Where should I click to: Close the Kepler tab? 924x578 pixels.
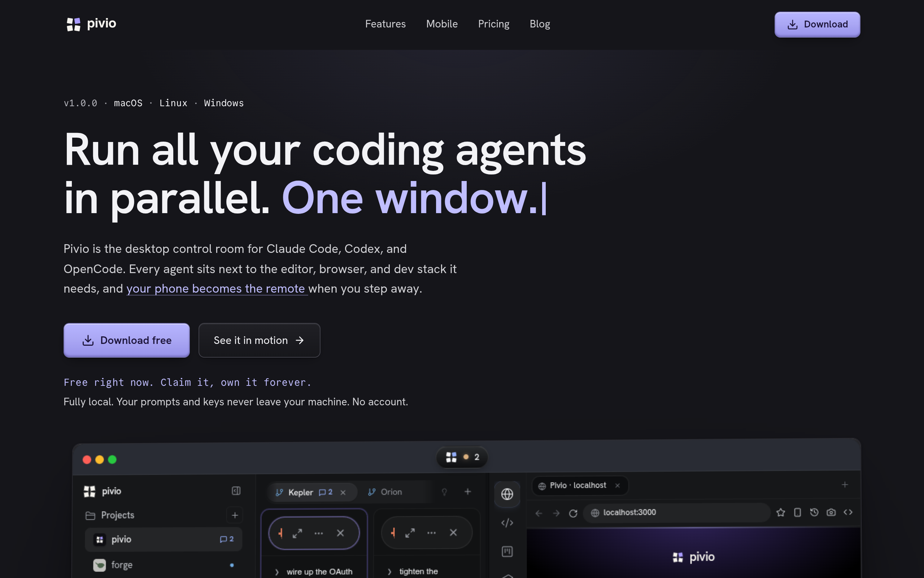pos(343,492)
